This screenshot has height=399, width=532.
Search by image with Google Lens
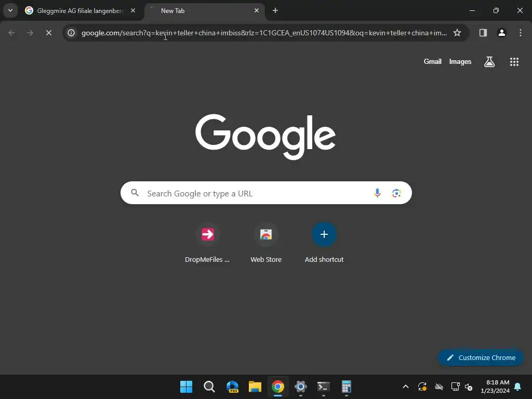[396, 193]
